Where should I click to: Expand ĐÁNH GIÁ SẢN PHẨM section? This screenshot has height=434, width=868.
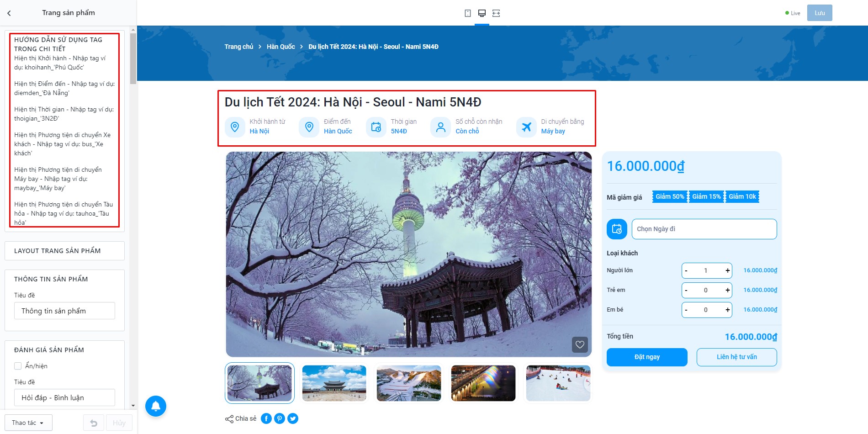pos(49,350)
